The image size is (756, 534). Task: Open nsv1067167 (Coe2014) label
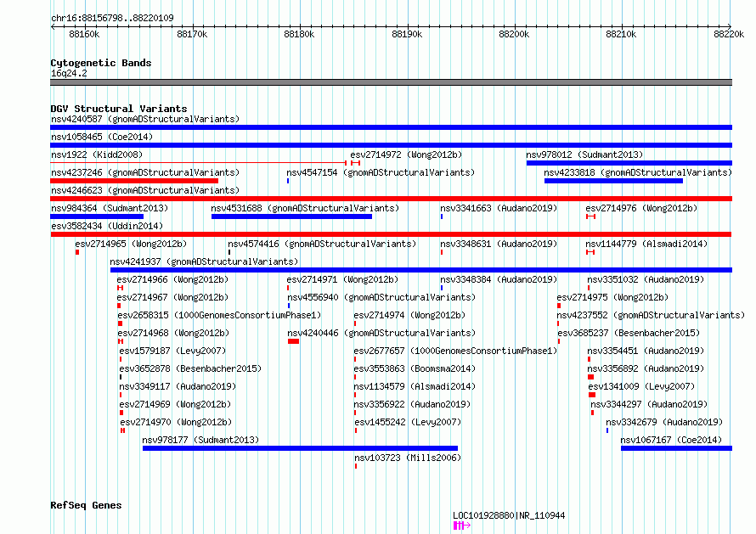(671, 440)
